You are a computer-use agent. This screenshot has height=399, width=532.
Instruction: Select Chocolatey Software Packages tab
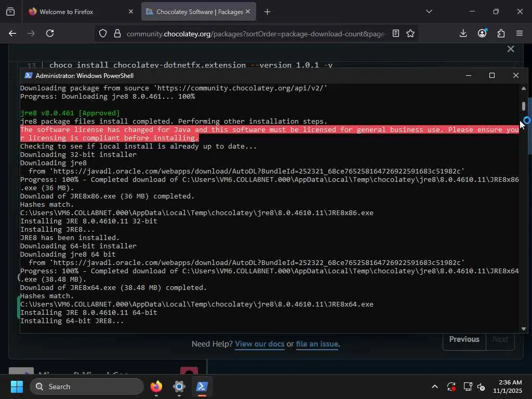[198, 11]
